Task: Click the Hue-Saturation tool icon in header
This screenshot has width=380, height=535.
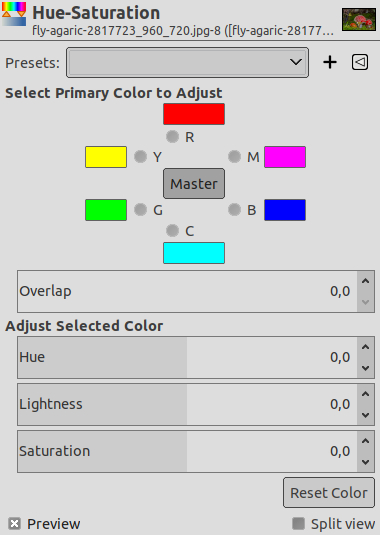Action: [x=14, y=14]
